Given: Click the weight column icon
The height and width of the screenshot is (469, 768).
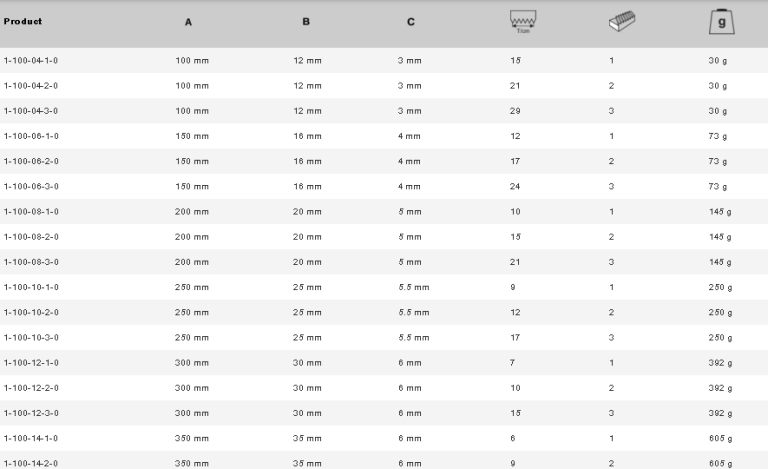Looking at the screenshot, I should pyautogui.click(x=718, y=22).
